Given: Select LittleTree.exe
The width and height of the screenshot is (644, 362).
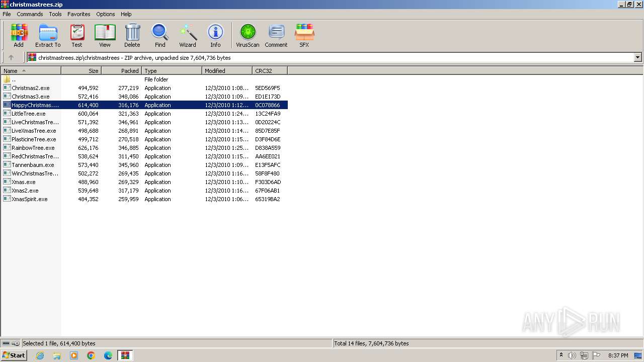Looking at the screenshot, I should (x=29, y=114).
